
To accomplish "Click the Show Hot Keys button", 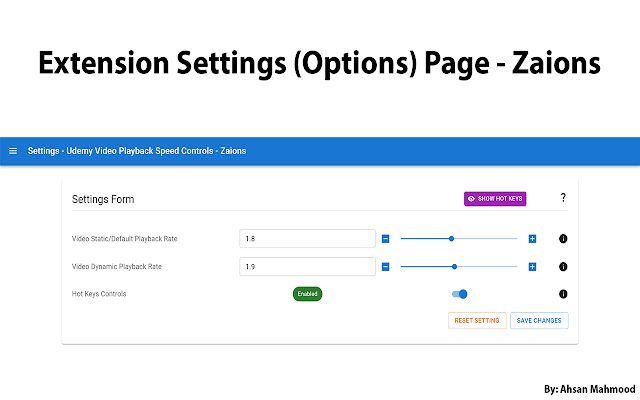I will click(x=495, y=199).
